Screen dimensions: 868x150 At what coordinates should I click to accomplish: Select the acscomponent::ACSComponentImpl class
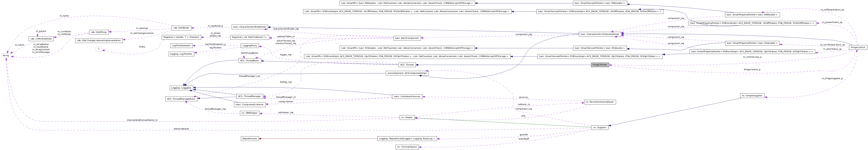407,73
